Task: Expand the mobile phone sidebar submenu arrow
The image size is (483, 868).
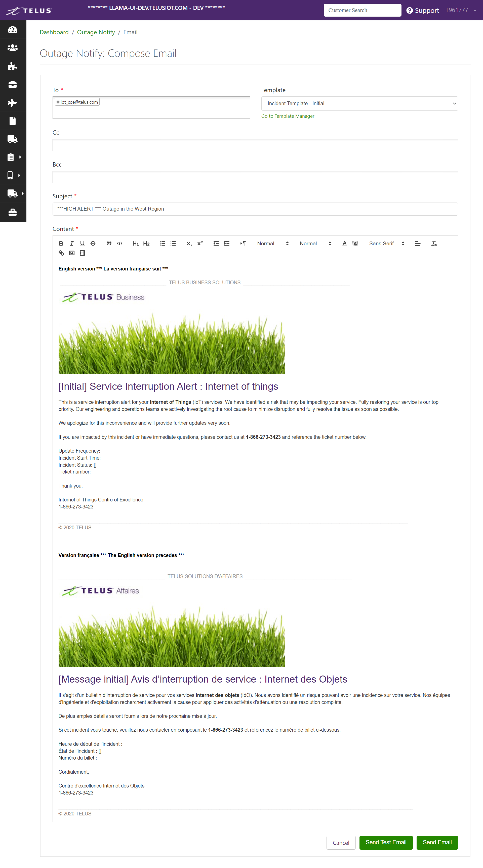Action: (19, 175)
